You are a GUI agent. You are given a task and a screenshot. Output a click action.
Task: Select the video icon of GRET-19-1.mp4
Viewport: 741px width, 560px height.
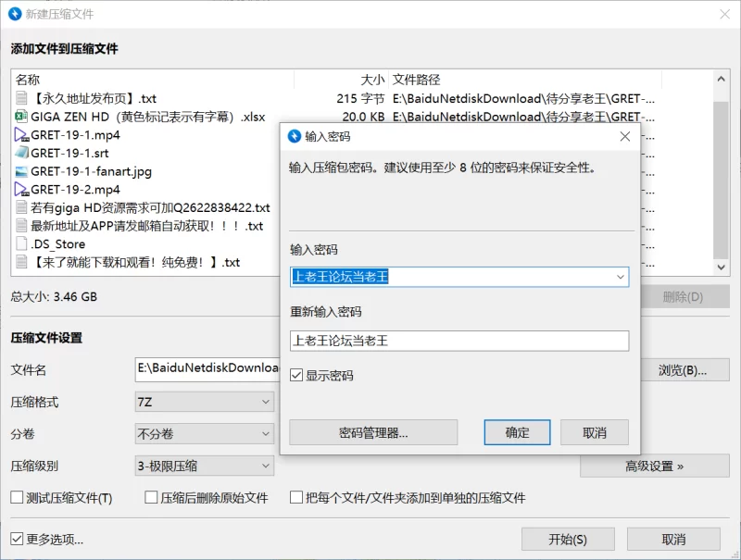tap(21, 134)
